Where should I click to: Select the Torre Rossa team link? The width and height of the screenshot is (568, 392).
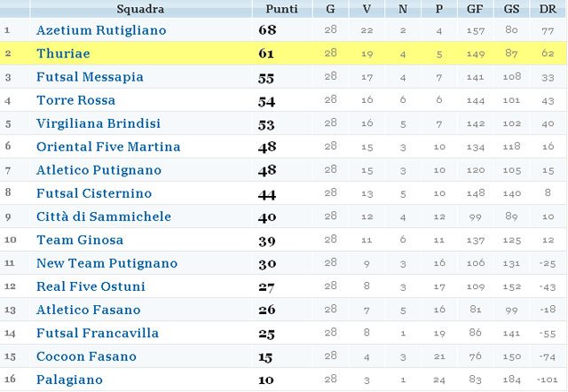[x=75, y=100]
